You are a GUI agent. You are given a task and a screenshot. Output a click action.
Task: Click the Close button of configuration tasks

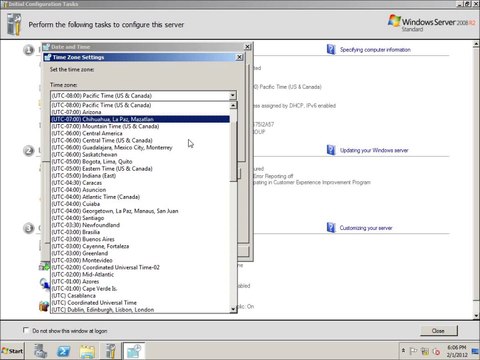[x=439, y=331]
